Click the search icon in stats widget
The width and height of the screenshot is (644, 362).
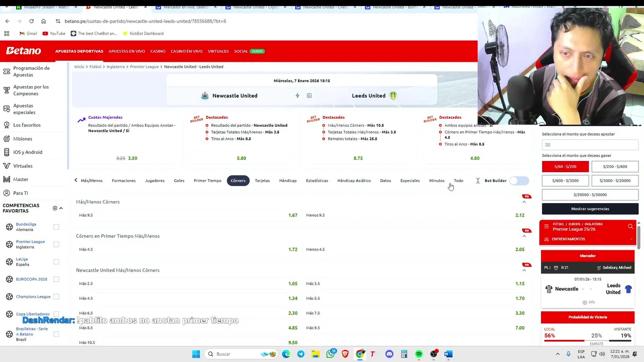coord(630,227)
